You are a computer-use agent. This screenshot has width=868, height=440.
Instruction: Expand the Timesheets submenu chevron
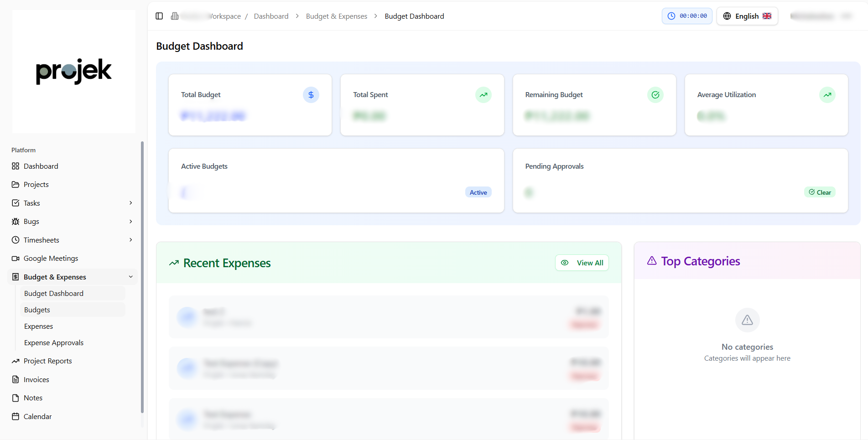[x=131, y=240]
